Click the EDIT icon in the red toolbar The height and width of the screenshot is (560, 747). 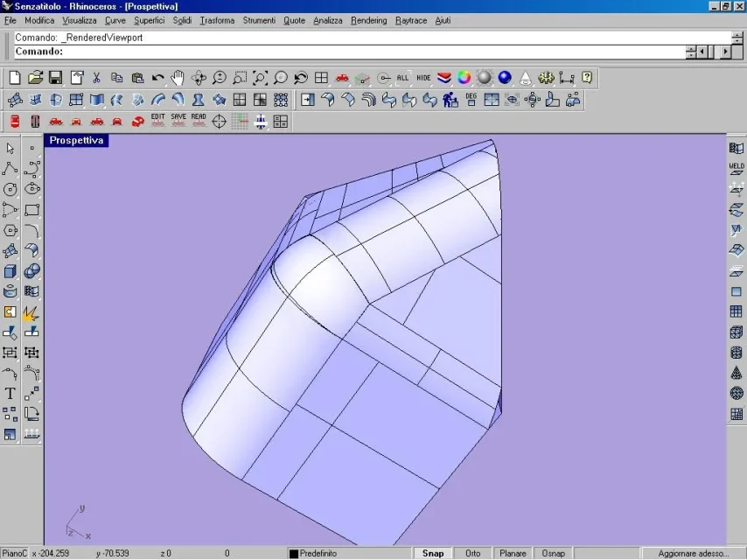point(157,121)
